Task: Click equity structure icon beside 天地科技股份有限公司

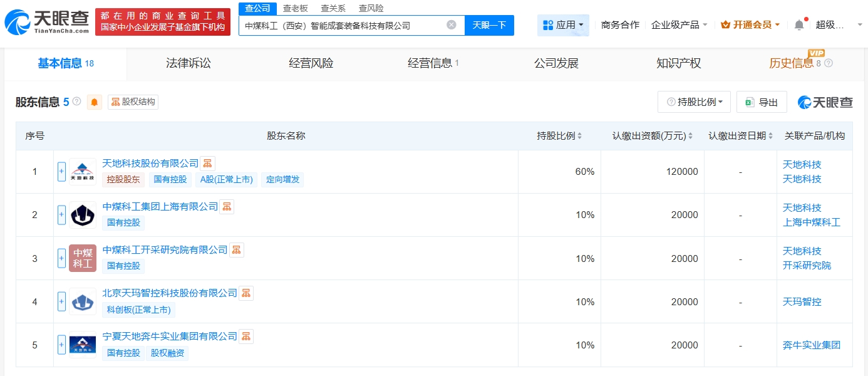Action: [207, 164]
